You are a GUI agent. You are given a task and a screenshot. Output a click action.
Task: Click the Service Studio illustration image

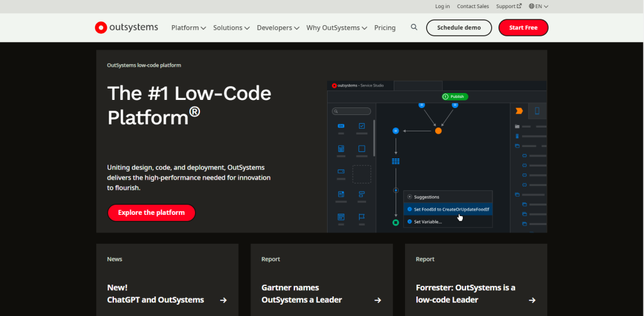[x=437, y=157]
